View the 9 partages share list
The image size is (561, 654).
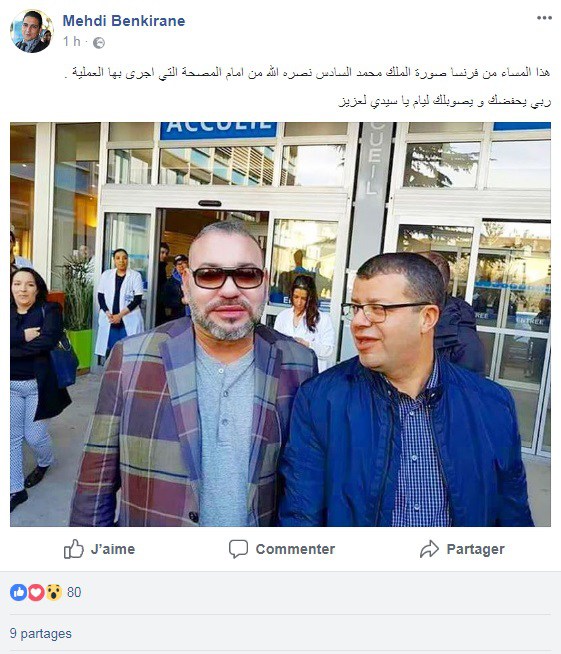pyautogui.click(x=41, y=634)
